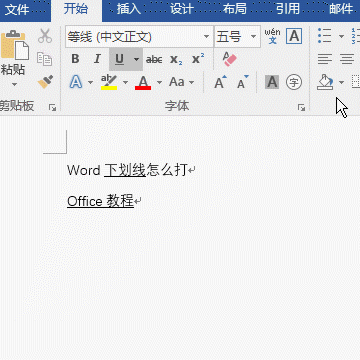Click the enclosed character 字 icon
Screen dimensions: 360x360
[294, 82]
